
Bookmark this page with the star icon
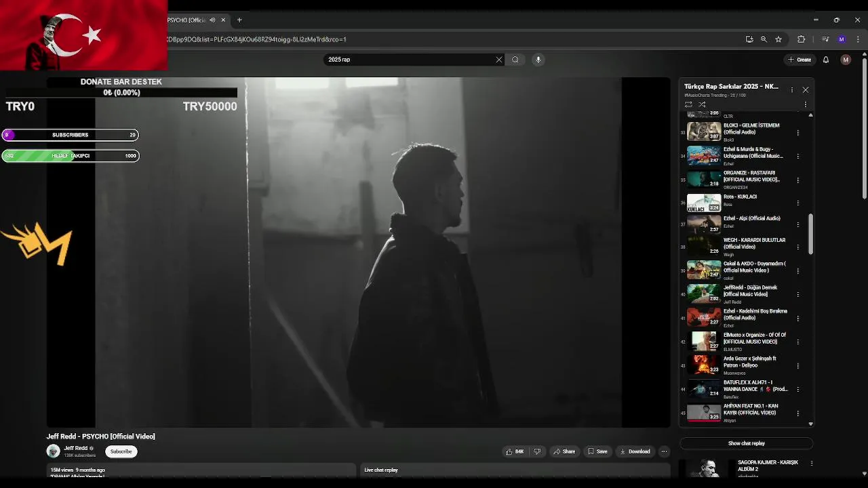tap(778, 39)
